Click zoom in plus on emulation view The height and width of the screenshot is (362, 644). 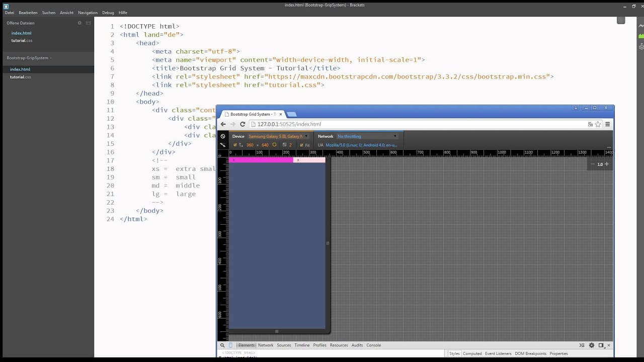click(607, 164)
